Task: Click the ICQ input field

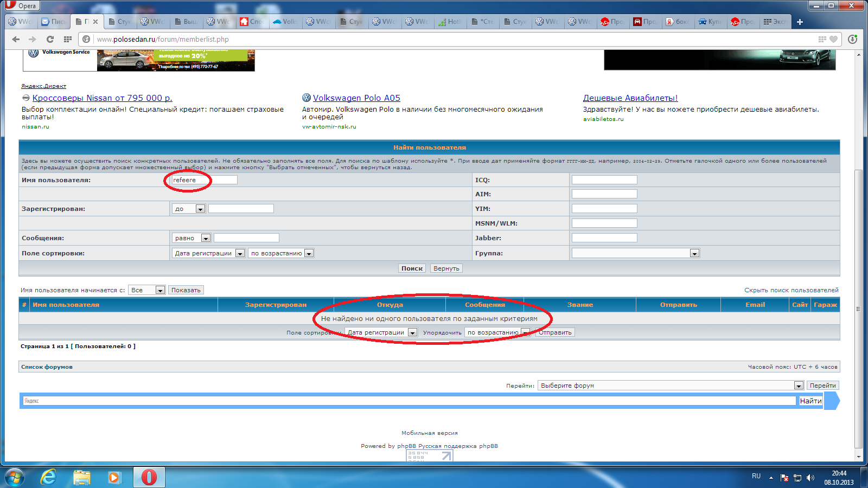Action: pyautogui.click(x=604, y=180)
